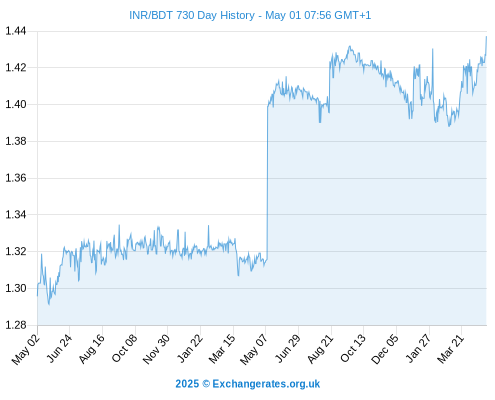Viewport: 495px width, 400px height.
Task: Select the 1.30 axis label
Action: 15,288
